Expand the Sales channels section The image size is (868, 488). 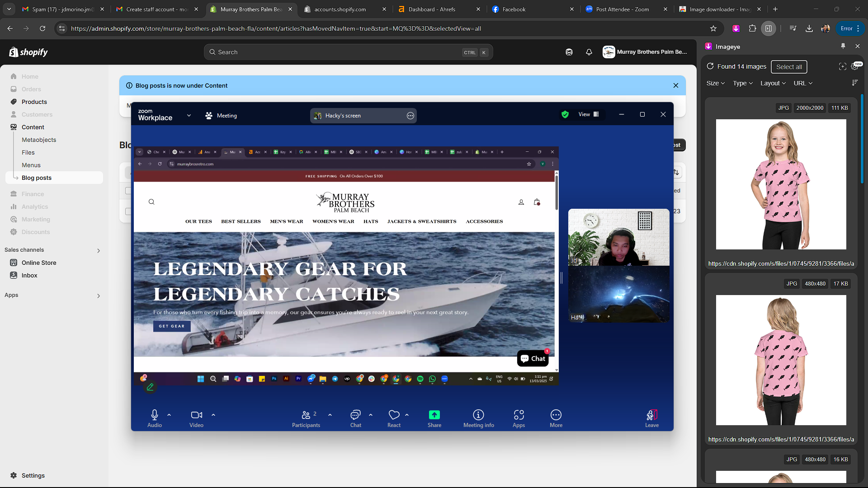coord(98,250)
